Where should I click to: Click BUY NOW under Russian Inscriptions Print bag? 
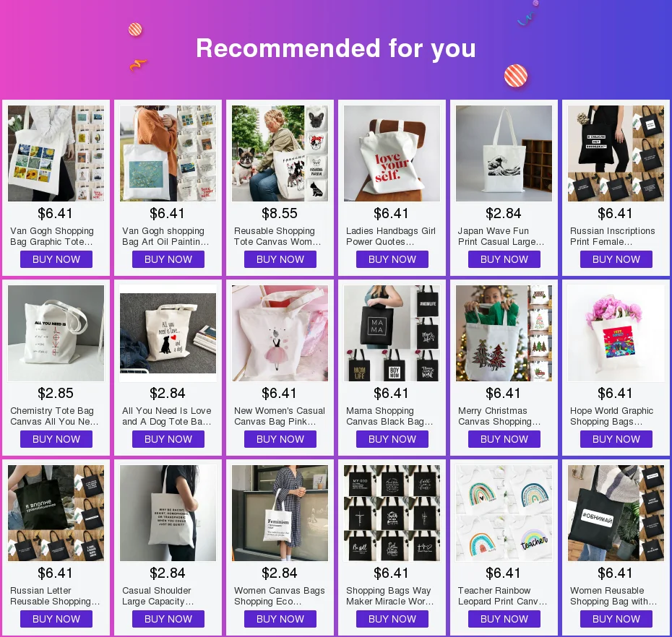tap(616, 259)
